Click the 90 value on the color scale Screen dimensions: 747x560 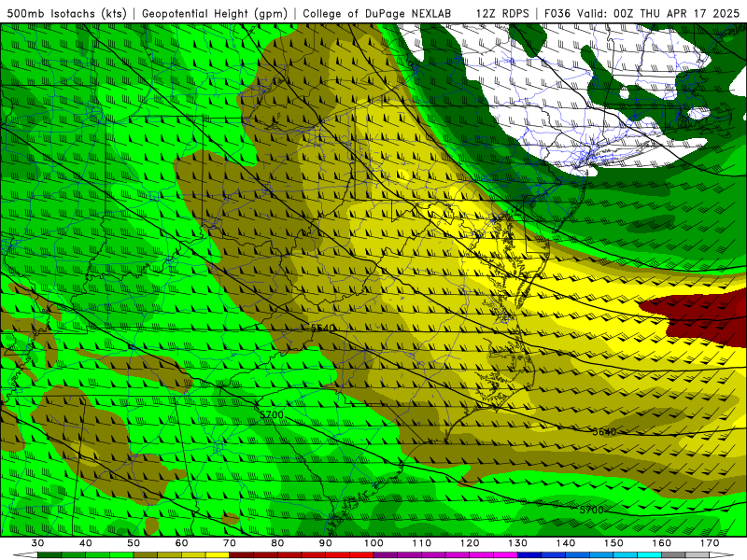326,543
